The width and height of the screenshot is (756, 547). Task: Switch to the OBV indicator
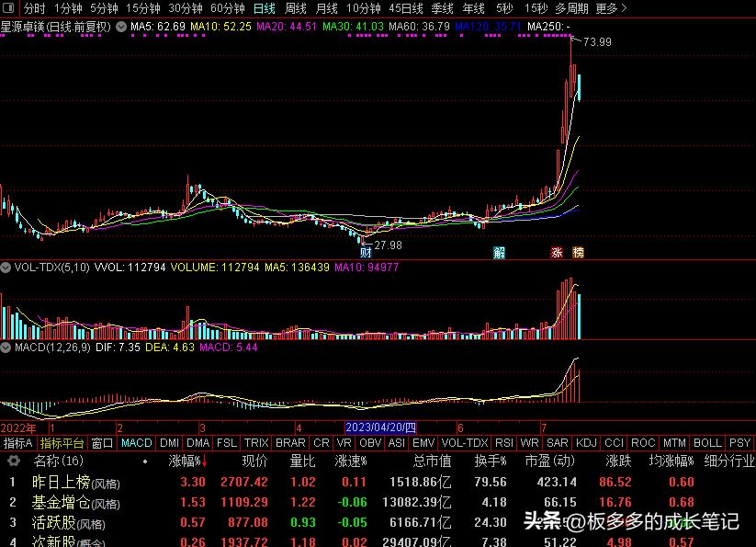pyautogui.click(x=369, y=442)
